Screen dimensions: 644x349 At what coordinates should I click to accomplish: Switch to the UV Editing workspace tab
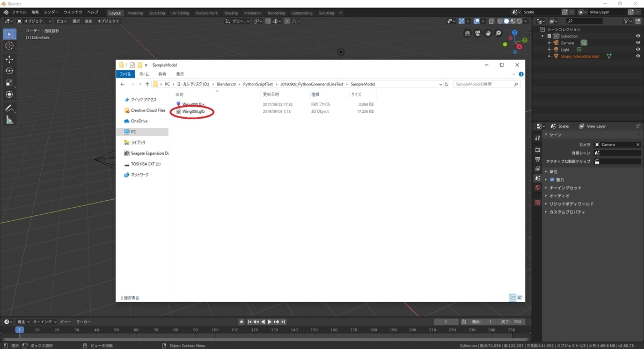(180, 13)
